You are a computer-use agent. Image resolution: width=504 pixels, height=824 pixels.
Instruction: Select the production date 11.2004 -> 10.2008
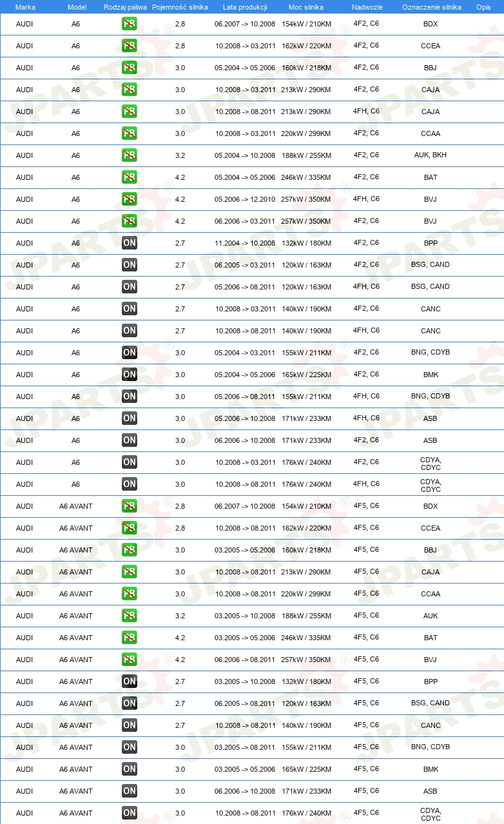(x=245, y=243)
